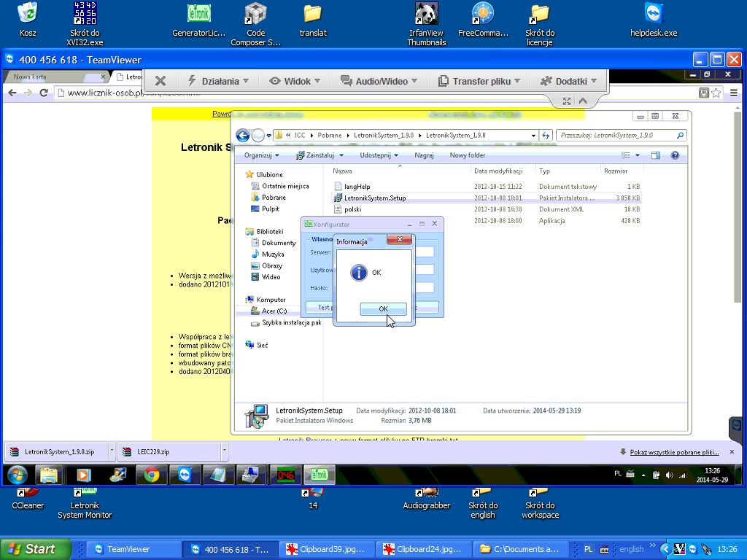Open the Widok dropdown in TeamViewer toolbar
This screenshot has width=747, height=560.
coord(295,81)
